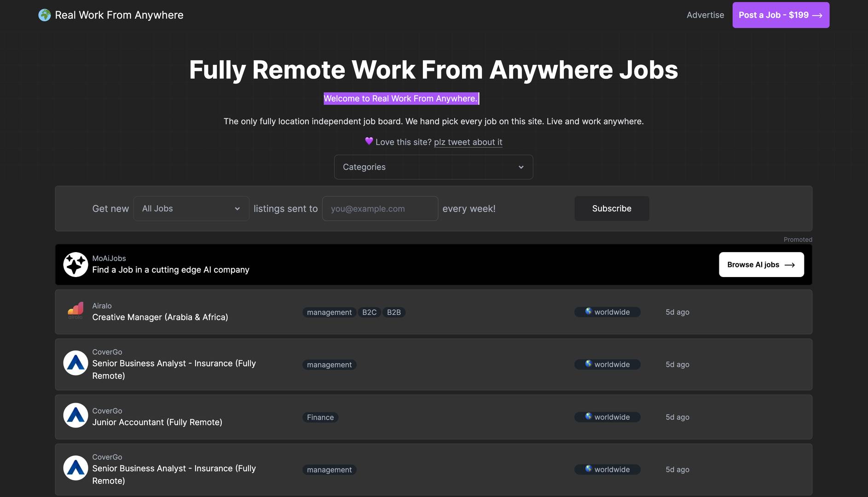Follow the plz tweet about it link
Screen dimensions: 868x497
[x=468, y=142]
